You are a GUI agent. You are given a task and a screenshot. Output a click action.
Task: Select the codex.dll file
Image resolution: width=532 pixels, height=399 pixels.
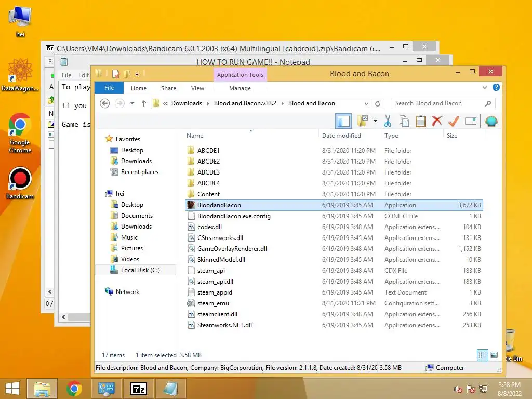tap(209, 227)
